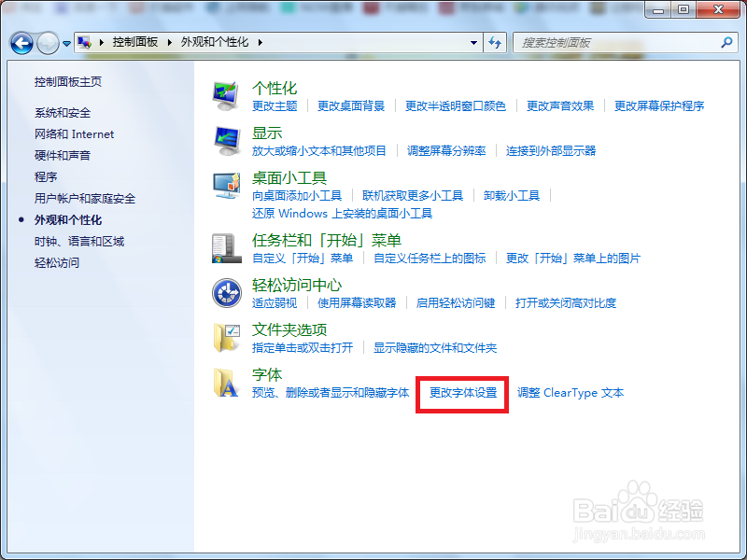This screenshot has height=560, width=747.
Task: Open 硬件和声音 in the sidebar
Action: (63, 156)
